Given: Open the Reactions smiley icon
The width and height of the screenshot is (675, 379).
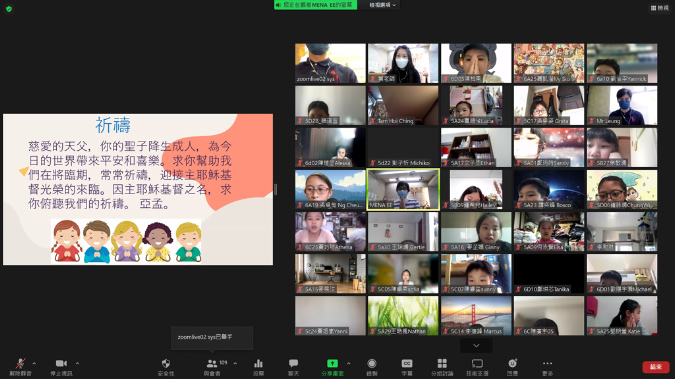Looking at the screenshot, I should (512, 363).
